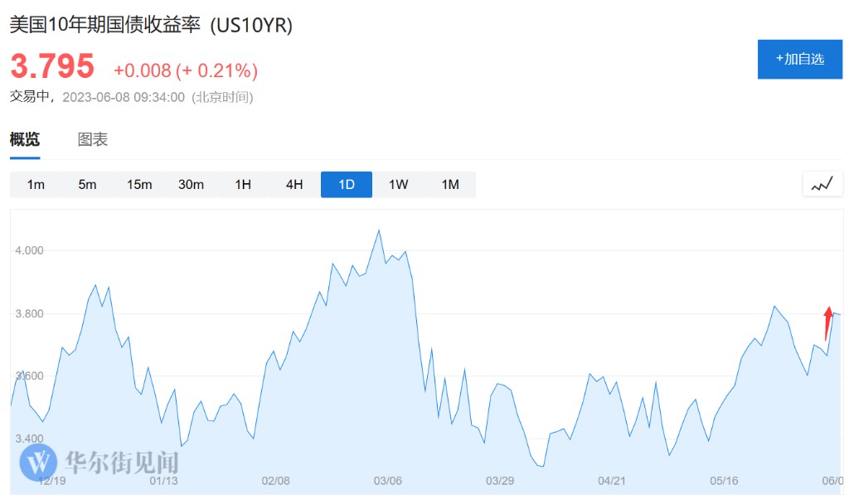Click the Wallstreetcn watermark logo
849x504 pixels.
38,462
